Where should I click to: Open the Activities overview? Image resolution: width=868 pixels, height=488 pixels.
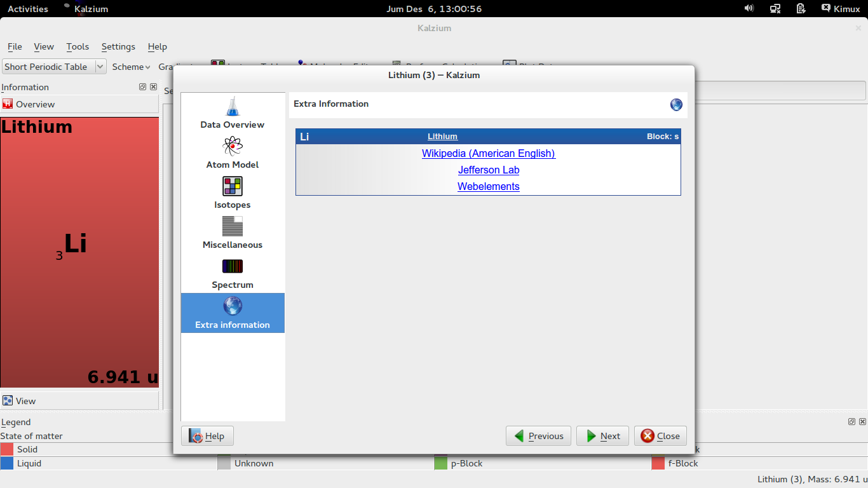tap(28, 9)
